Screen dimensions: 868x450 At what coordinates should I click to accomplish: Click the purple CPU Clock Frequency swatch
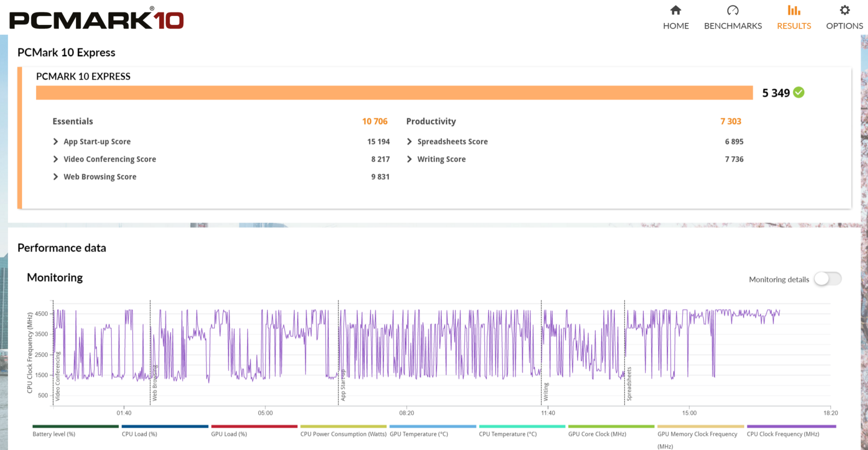pyautogui.click(x=791, y=427)
